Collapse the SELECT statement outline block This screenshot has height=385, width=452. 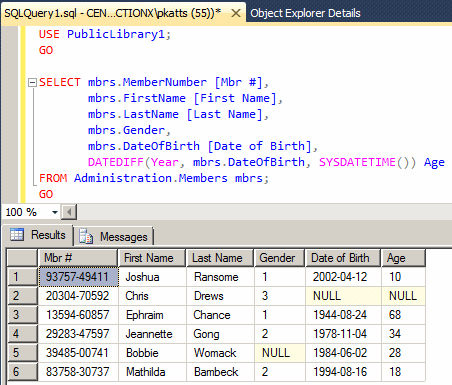(32, 82)
